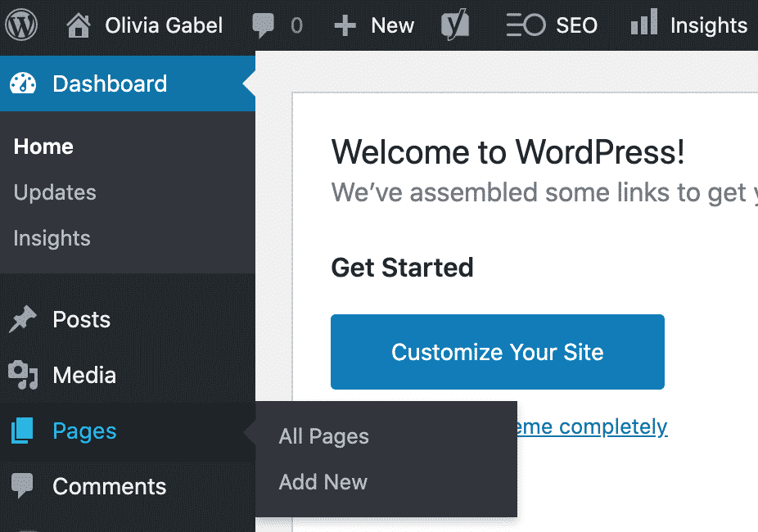Open Insights in the top admin bar
This screenshot has height=532, width=758.
pyautogui.click(x=709, y=25)
